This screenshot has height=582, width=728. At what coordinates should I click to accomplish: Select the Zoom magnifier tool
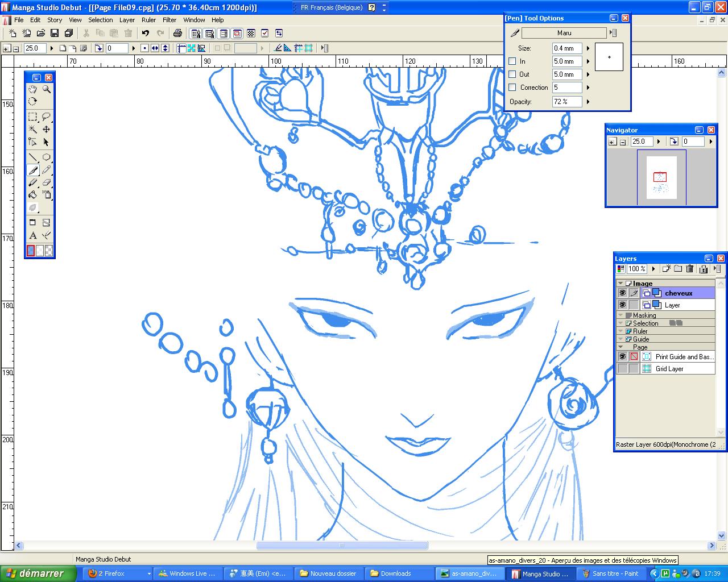click(x=47, y=89)
